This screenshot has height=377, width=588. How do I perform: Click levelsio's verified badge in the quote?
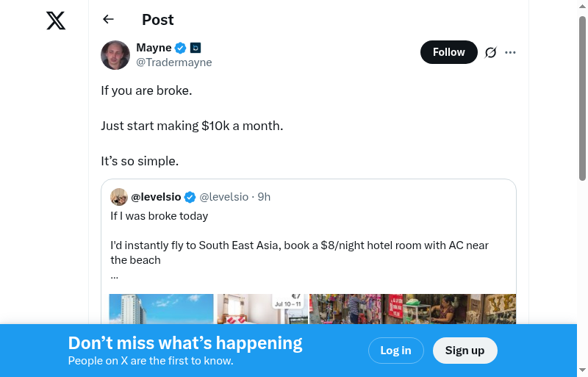click(190, 197)
